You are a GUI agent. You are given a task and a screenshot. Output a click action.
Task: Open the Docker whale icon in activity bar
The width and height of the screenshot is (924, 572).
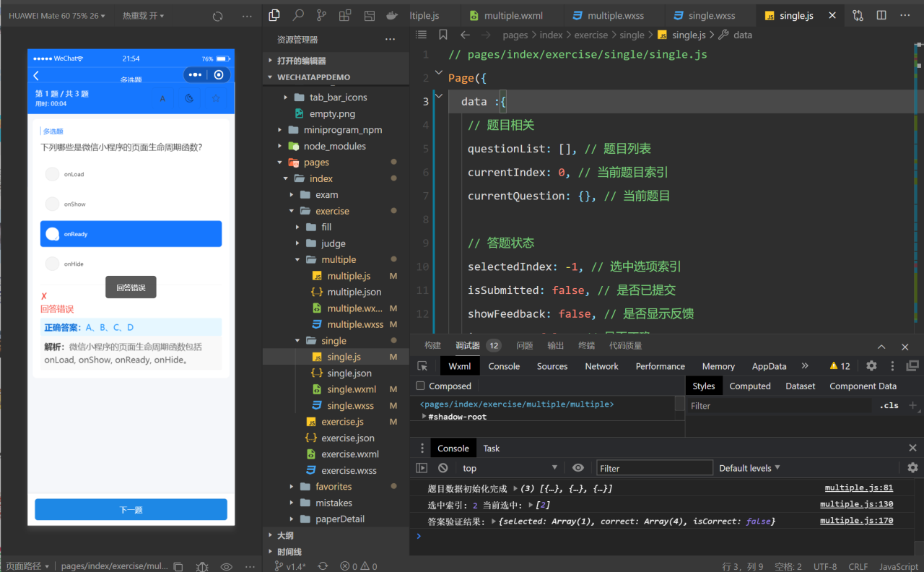(x=392, y=15)
